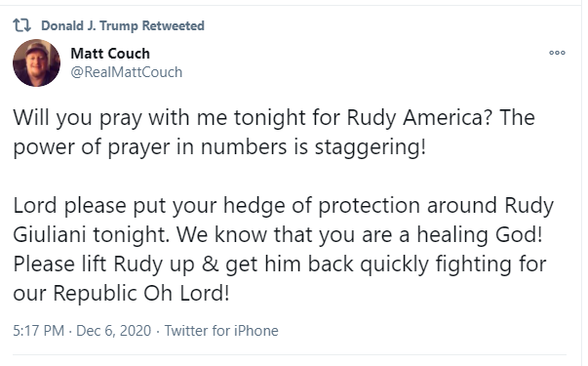Click the words 'our Republic Oh Lord!'
588x366 pixels.
pos(121,294)
